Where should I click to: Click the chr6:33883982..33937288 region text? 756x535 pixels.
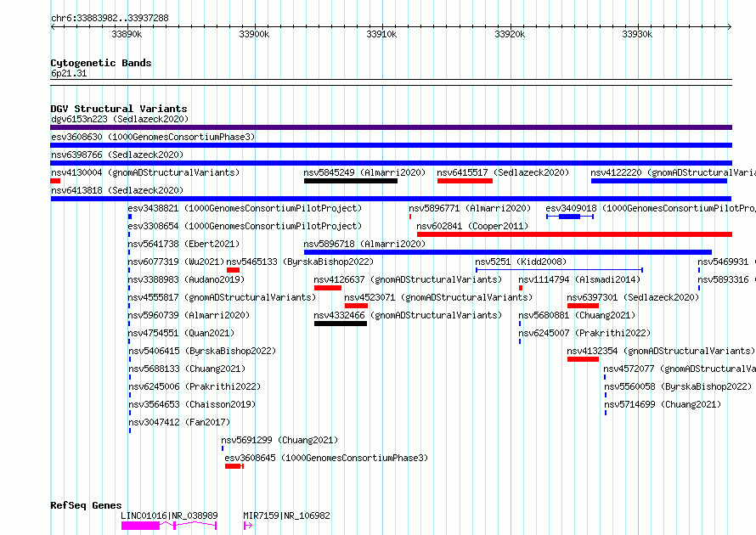click(x=110, y=18)
